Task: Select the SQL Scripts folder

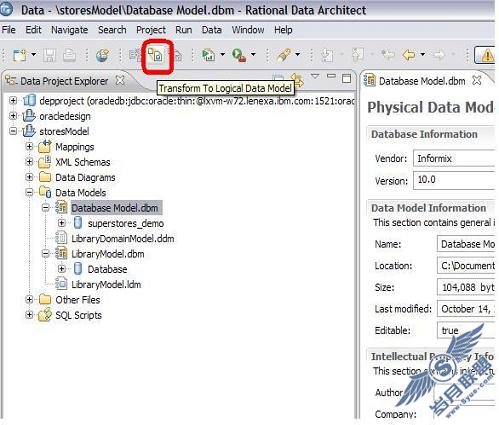Action: (78, 315)
